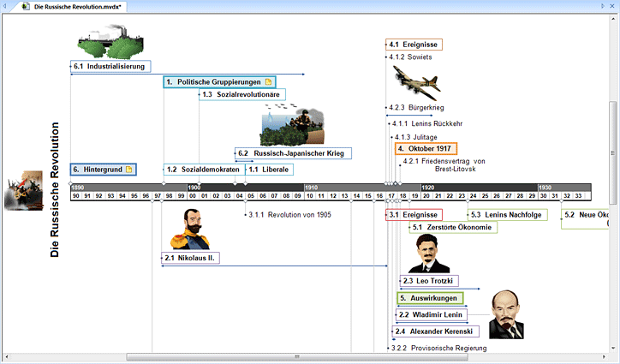Click the Industrialisierung duration bar

pyautogui.click(x=188, y=74)
